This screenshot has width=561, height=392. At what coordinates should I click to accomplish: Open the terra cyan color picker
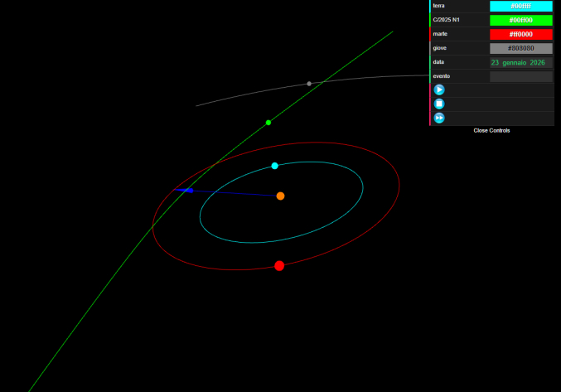(x=520, y=7)
